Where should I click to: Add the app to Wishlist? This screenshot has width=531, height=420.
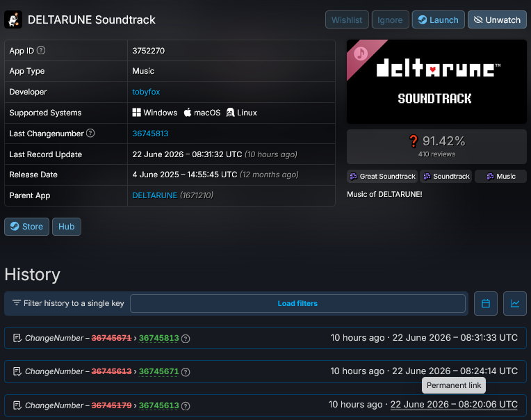pyautogui.click(x=347, y=19)
